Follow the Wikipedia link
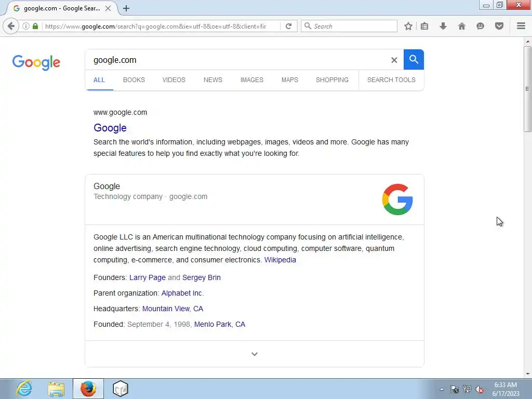The width and height of the screenshot is (532, 399). 280,260
